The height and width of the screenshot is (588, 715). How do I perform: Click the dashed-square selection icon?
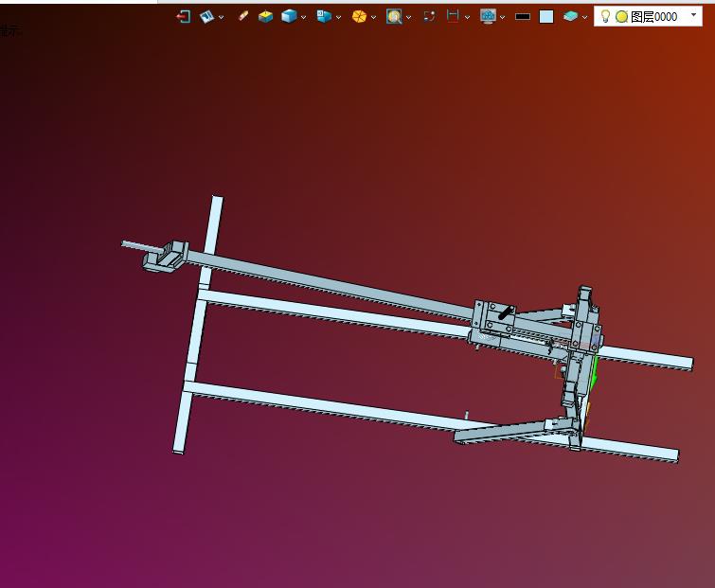click(429, 17)
